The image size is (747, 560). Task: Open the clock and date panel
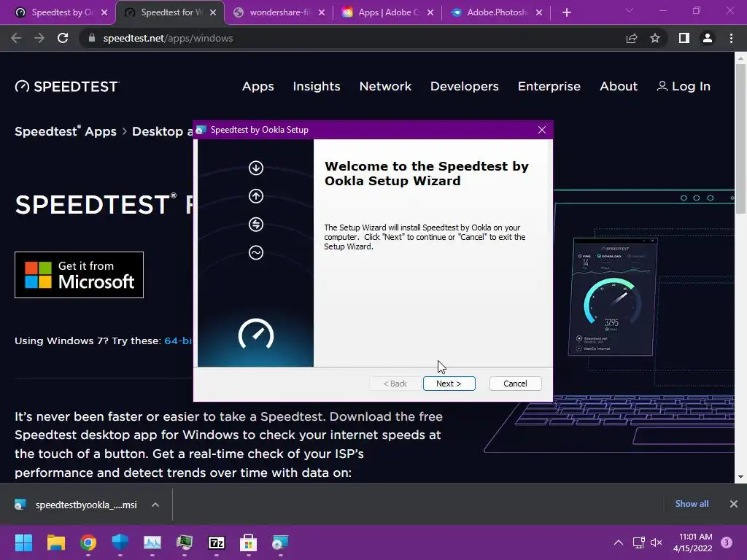click(x=692, y=542)
